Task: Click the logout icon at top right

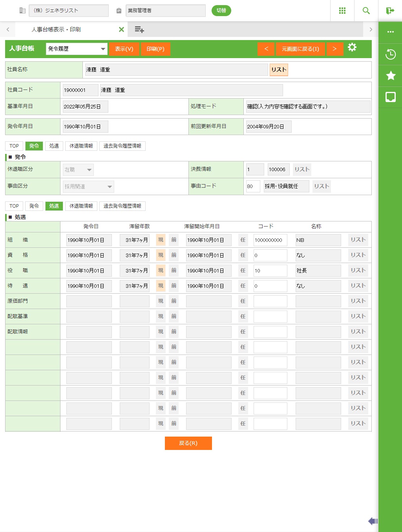Action: (x=390, y=11)
